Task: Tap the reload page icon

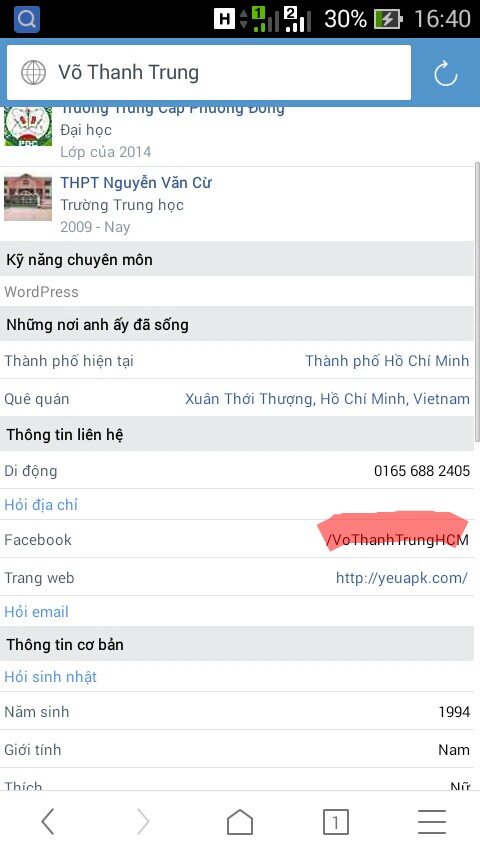Action: [x=446, y=74]
